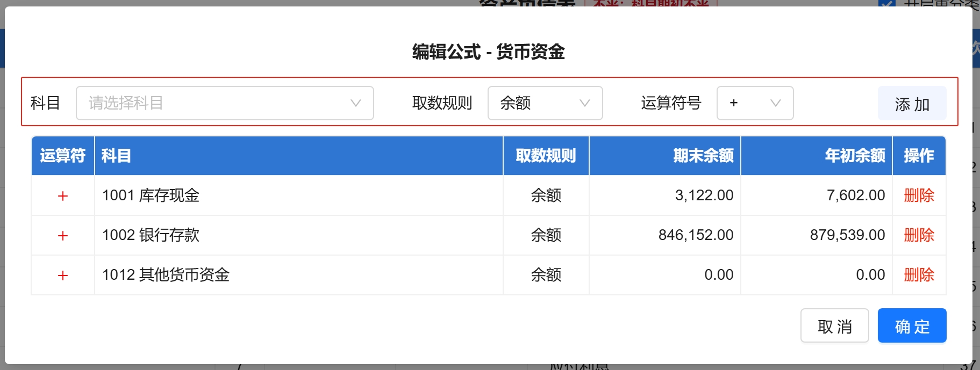The width and height of the screenshot is (980, 370).
Task: Click the plus operator for 1012 其他货币资金
Action: pyautogui.click(x=63, y=275)
